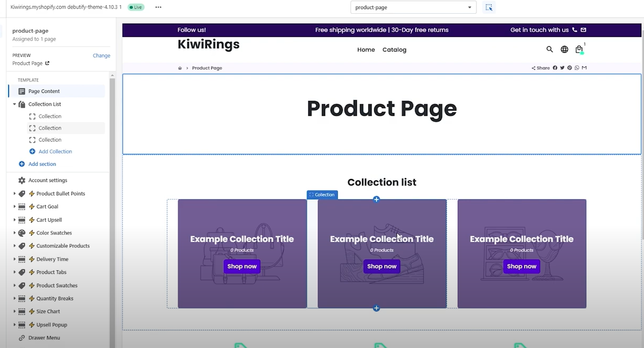Open the product-page template dropdown
The width and height of the screenshot is (644, 348).
pos(413,7)
